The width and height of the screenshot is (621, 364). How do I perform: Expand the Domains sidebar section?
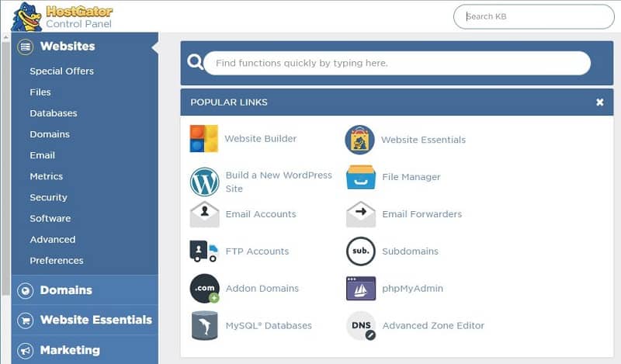[85, 290]
